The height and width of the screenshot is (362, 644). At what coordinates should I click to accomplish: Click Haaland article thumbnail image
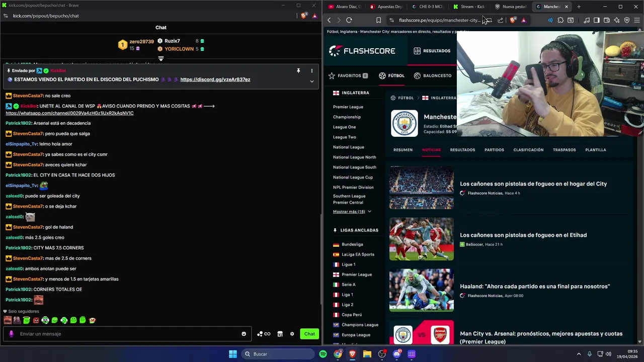(x=422, y=290)
